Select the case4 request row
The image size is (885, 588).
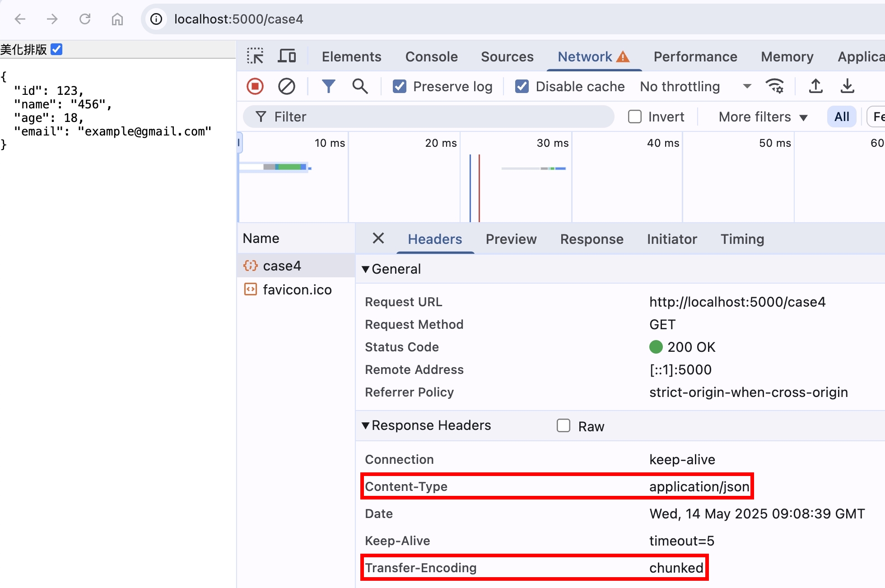[296, 266]
